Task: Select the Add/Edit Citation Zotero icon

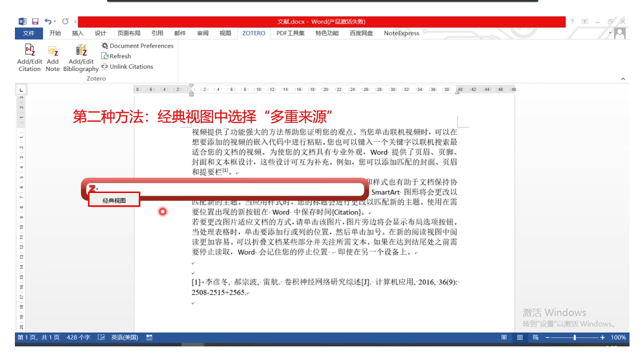Action: click(29, 57)
